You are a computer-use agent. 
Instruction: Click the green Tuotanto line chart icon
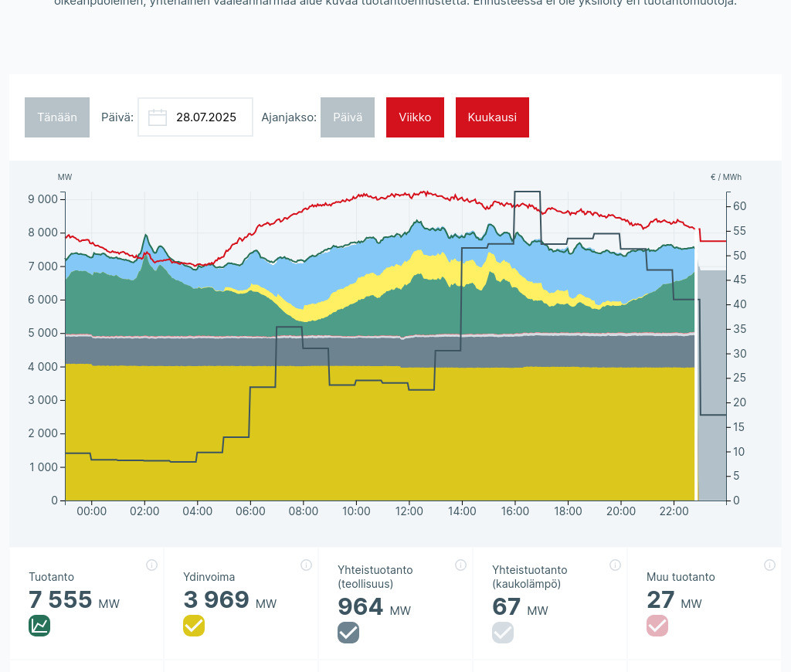[x=39, y=626]
